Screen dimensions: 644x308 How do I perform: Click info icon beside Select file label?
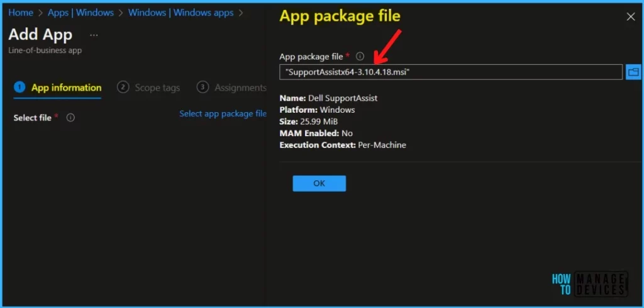tap(70, 118)
